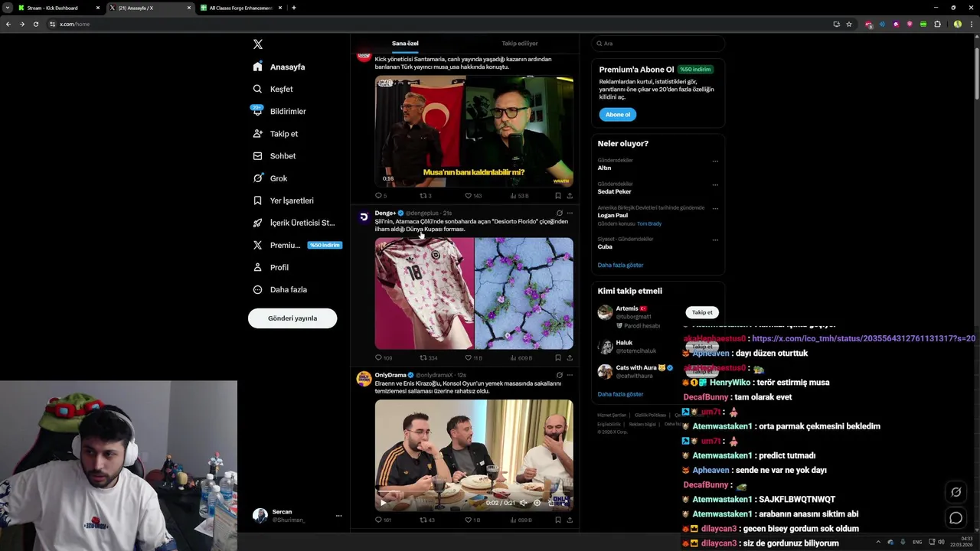Reply to the Denge+ jersey post
Viewport: 980px width, 551px height.
[x=384, y=358]
